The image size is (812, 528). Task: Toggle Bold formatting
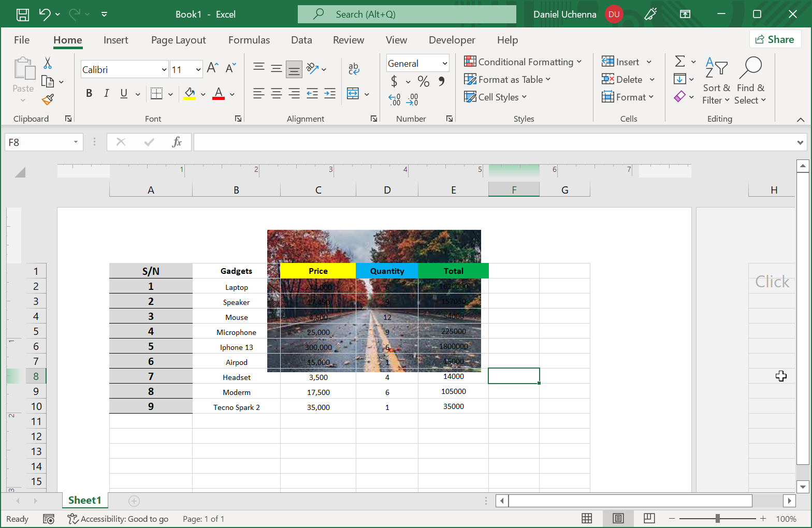click(89, 93)
